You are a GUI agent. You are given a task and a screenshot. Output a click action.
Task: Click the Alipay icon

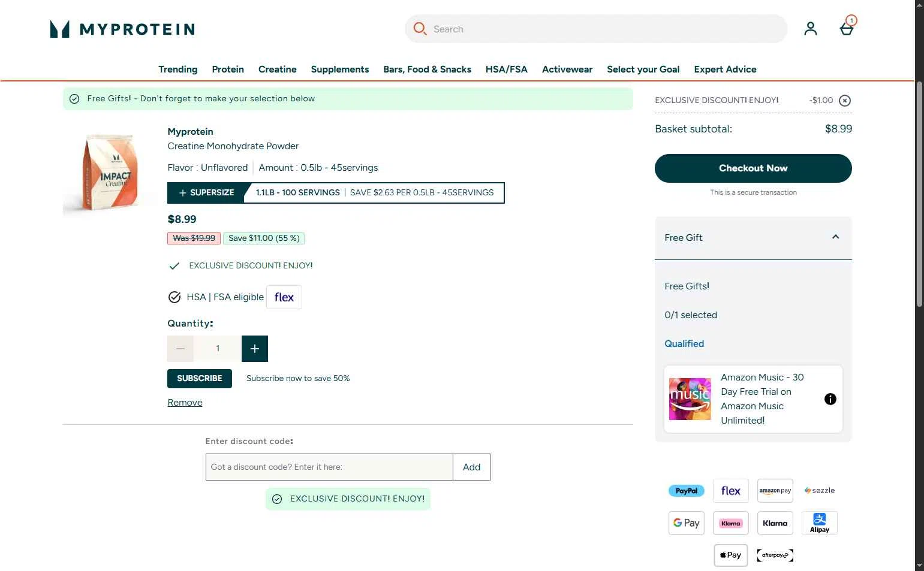pos(820,523)
